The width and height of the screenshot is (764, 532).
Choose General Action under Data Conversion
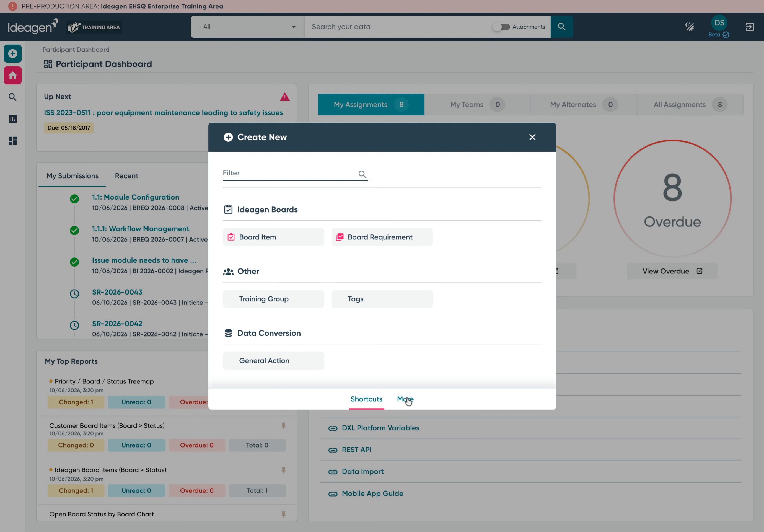(273, 361)
